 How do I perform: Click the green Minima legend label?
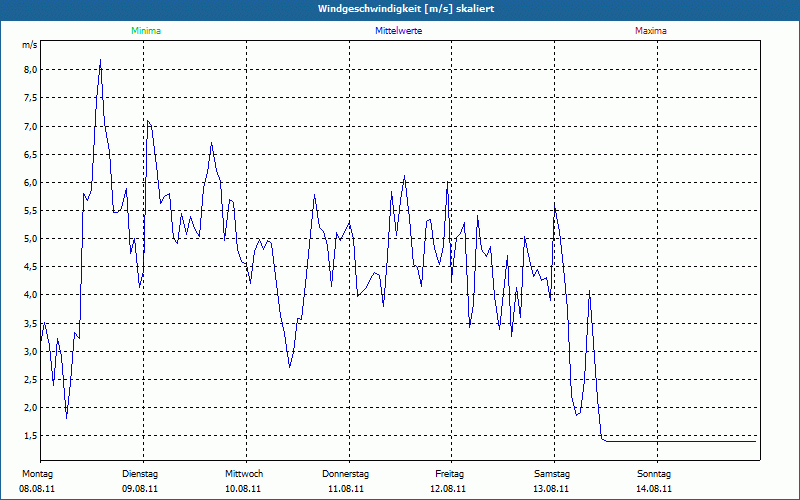pyautogui.click(x=146, y=31)
